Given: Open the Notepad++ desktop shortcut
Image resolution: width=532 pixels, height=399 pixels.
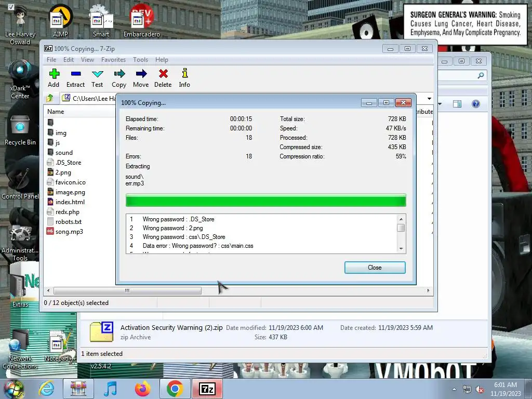Looking at the screenshot, I should [60, 345].
